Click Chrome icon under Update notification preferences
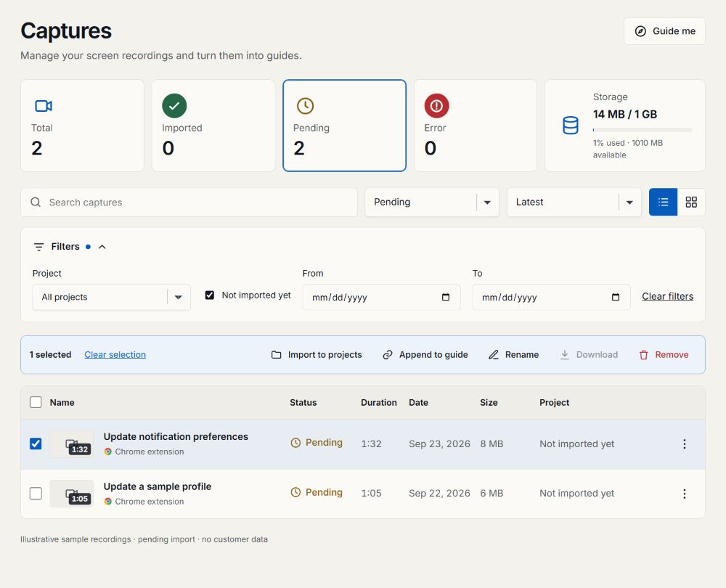Screen dimensions: 726x588 108,452
